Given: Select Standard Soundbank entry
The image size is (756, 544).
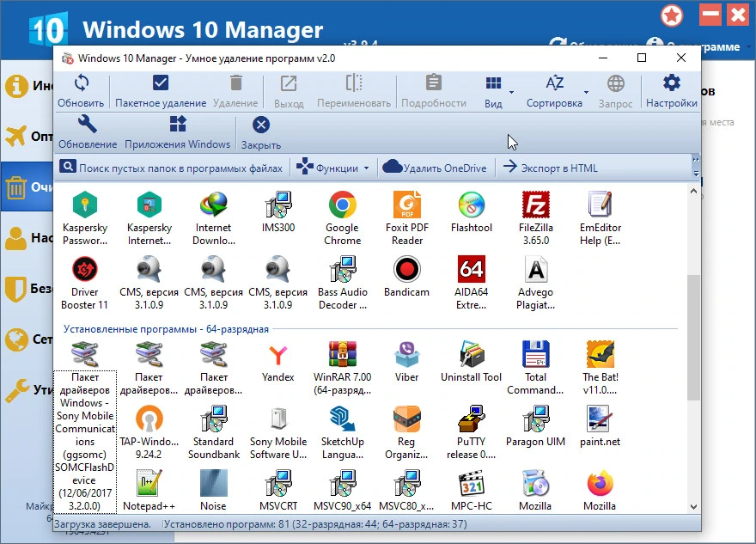Looking at the screenshot, I should click(214, 432).
